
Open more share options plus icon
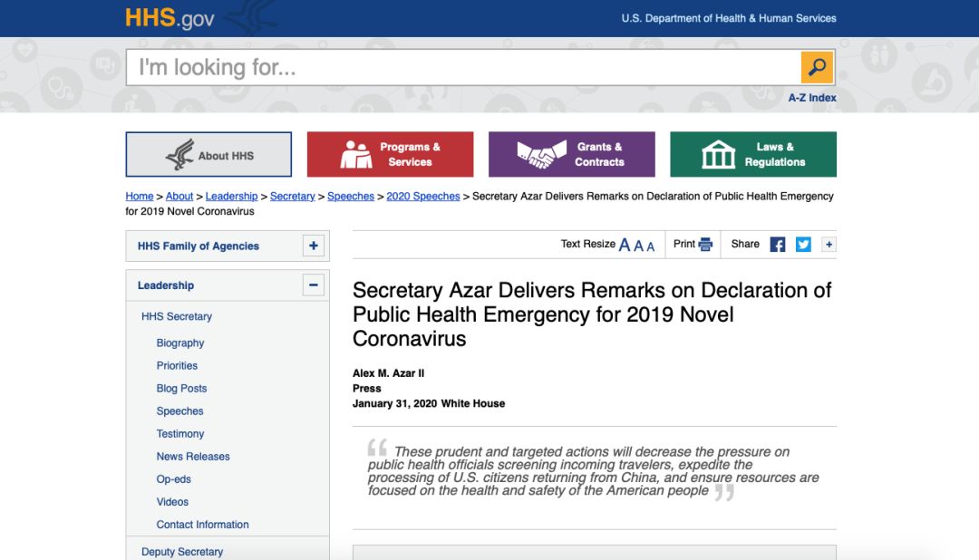point(829,245)
